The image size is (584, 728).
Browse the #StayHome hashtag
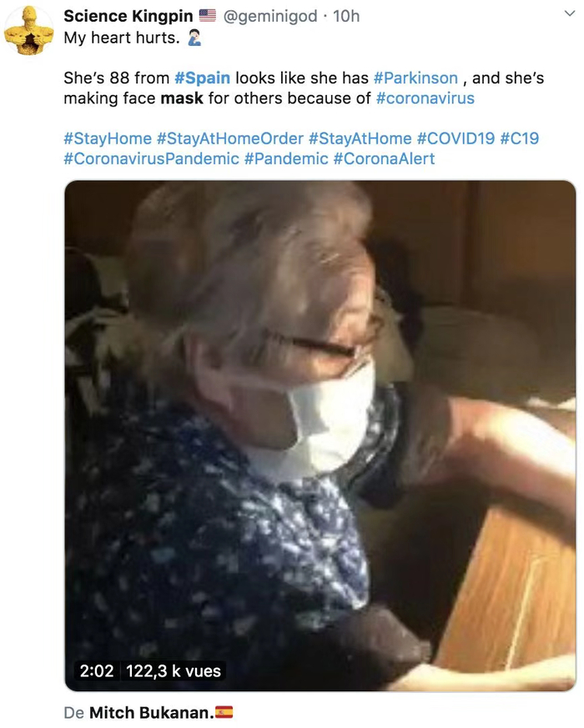[108, 138]
